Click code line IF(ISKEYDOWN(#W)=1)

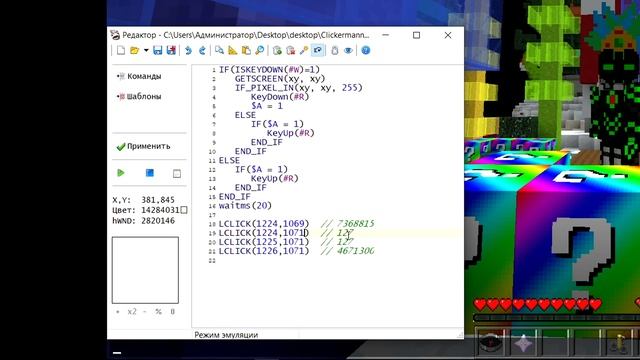pos(269,70)
